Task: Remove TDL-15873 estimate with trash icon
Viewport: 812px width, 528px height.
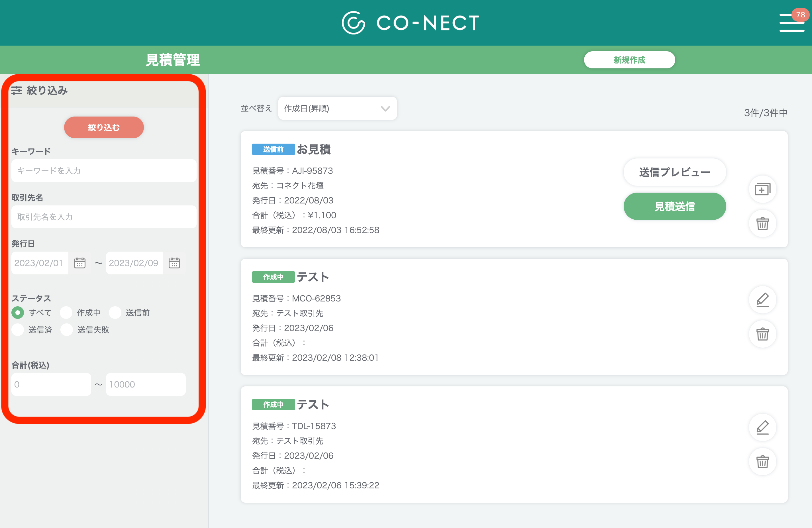Action: pos(762,462)
